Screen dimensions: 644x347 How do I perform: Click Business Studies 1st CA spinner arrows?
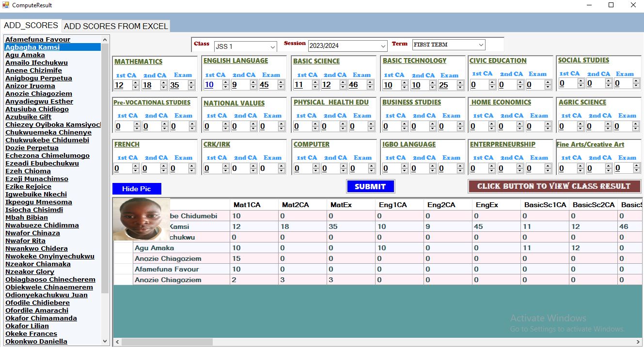(405, 126)
